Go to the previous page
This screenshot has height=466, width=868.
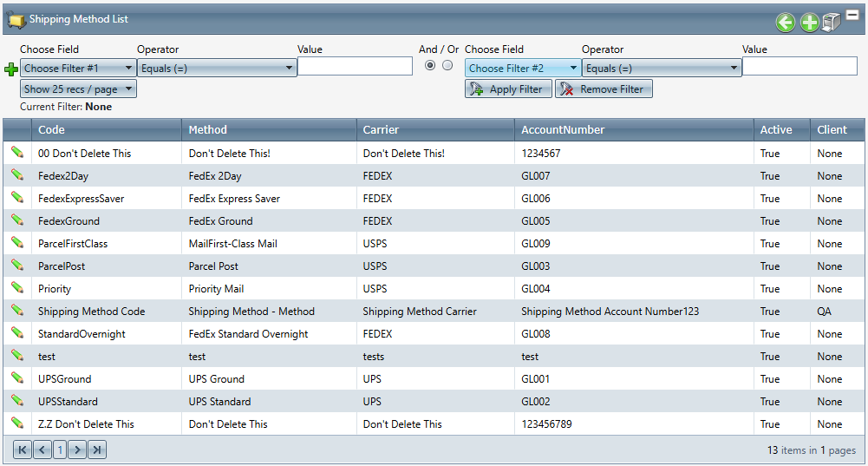42,450
